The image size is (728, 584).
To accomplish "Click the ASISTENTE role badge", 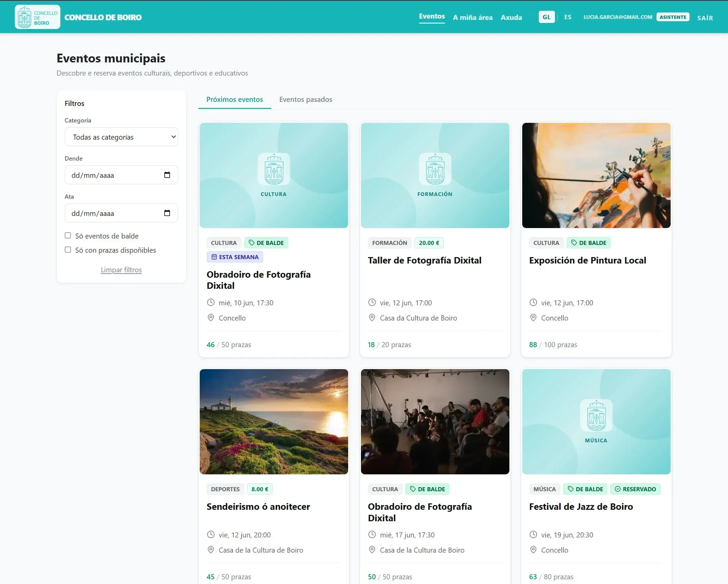I will click(673, 17).
